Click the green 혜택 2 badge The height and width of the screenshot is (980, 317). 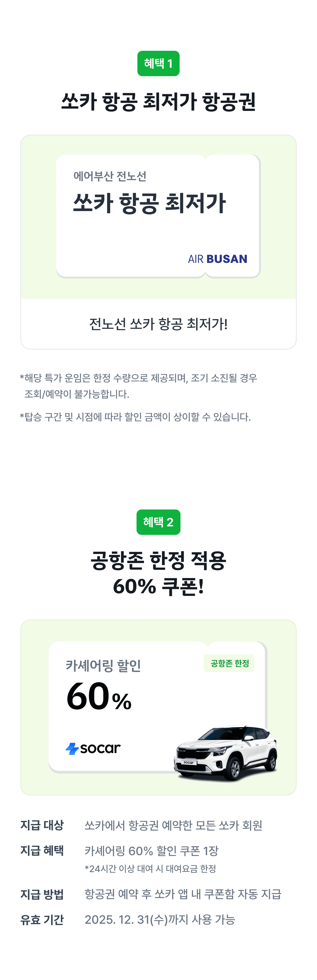pos(158,522)
